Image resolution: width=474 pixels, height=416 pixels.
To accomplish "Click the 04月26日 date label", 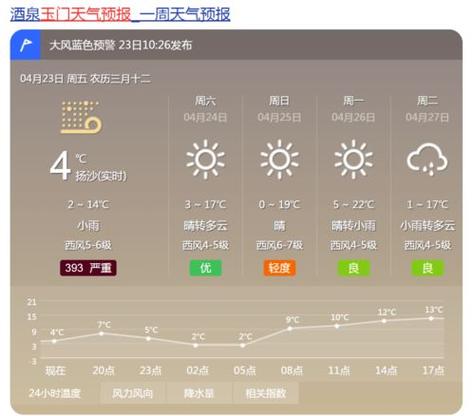I will tap(353, 117).
